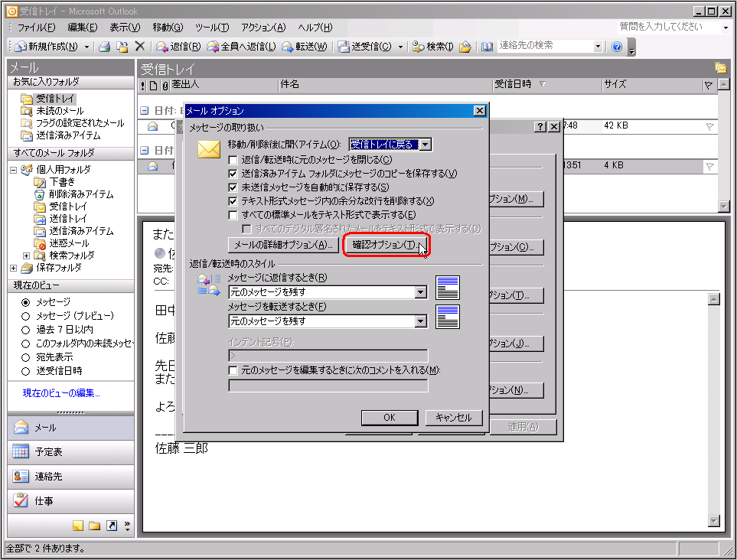737x560 pixels.
Task: Click the 確認オプション button
Action: 386,245
